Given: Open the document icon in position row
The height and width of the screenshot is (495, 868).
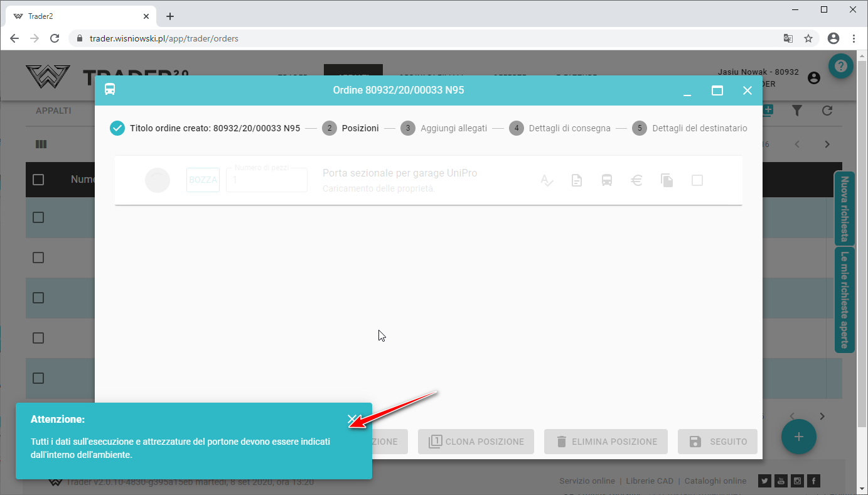Looking at the screenshot, I should (x=576, y=180).
